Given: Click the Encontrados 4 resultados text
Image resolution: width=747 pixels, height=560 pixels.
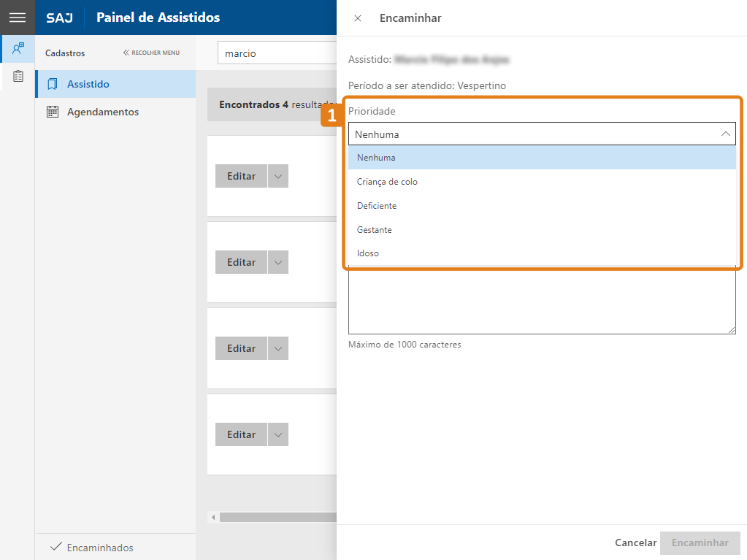Looking at the screenshot, I should pyautogui.click(x=277, y=104).
